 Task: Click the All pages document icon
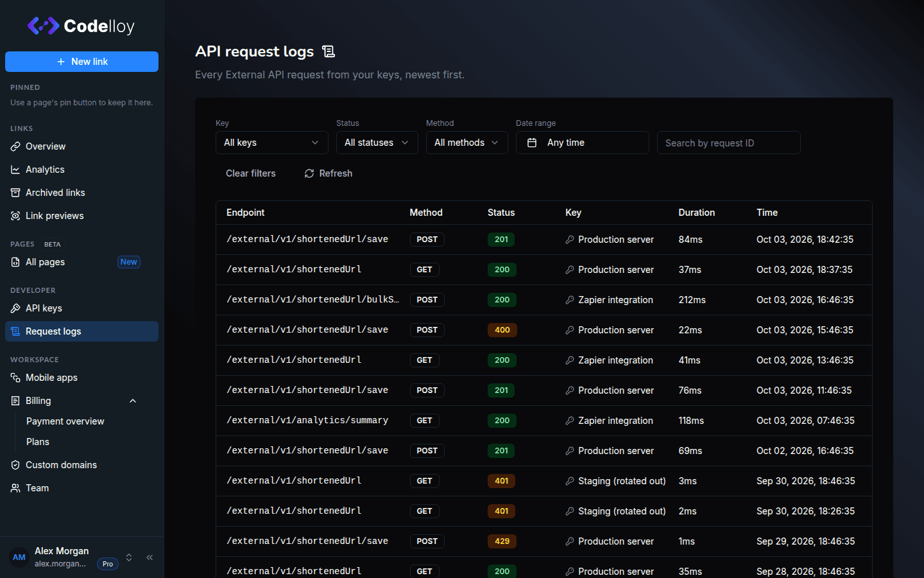pos(15,262)
